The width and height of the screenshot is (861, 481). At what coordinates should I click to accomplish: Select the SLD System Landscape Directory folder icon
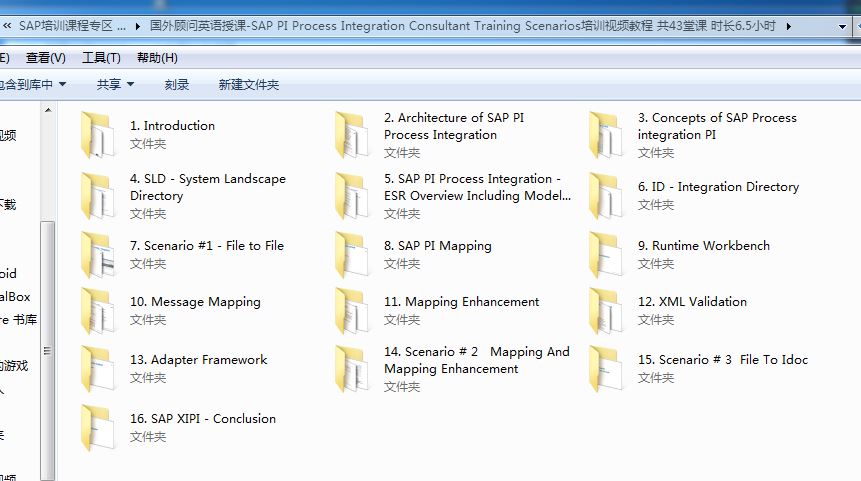[98, 196]
